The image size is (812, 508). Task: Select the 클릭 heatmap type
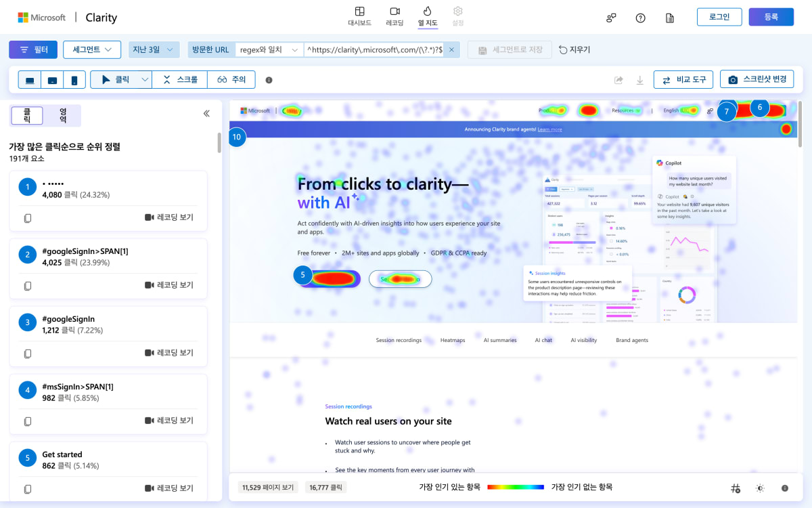[x=115, y=80]
